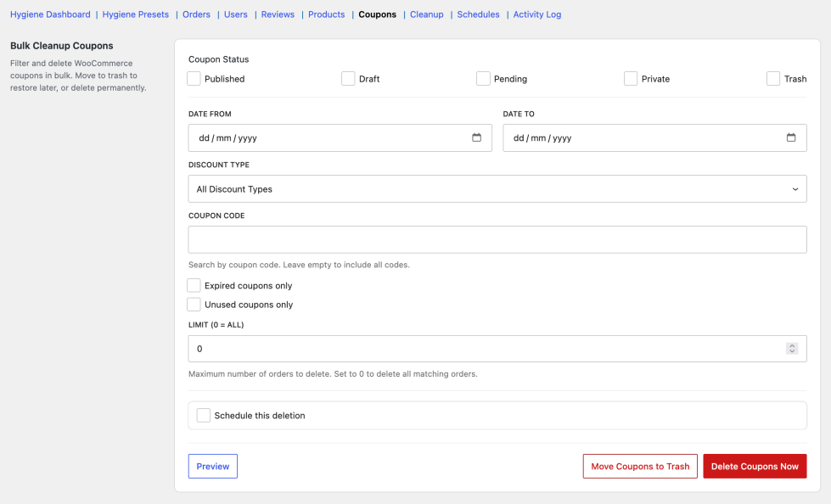Enable Unused coupons only
Image resolution: width=831 pixels, height=504 pixels.
click(194, 305)
